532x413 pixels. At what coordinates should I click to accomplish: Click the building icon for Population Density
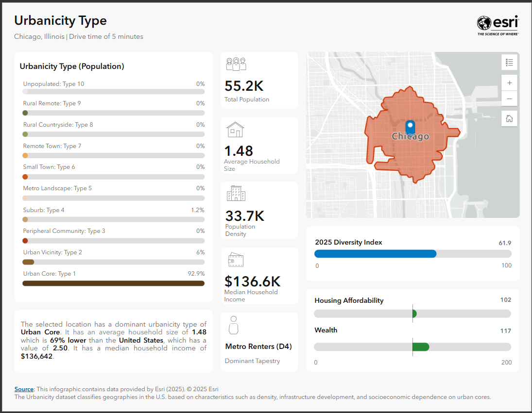pos(236,194)
